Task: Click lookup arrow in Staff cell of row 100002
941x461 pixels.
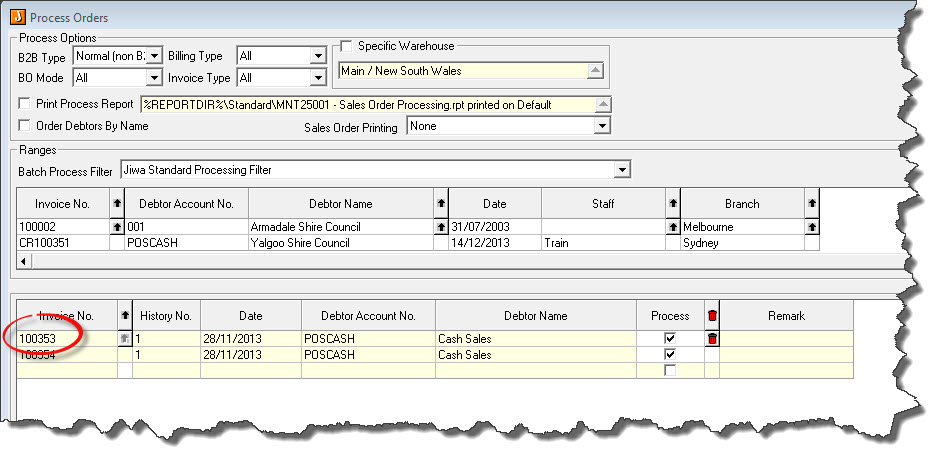Action: tap(673, 227)
